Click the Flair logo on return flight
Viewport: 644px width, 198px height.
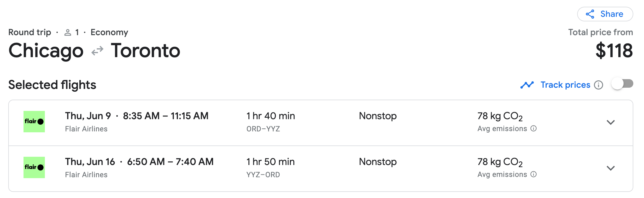click(x=34, y=167)
